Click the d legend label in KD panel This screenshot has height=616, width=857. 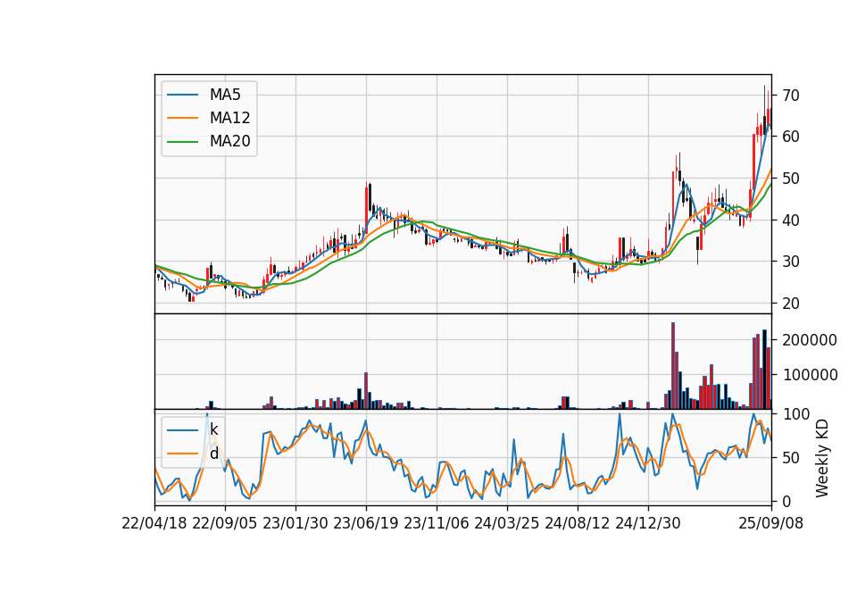coord(213,454)
